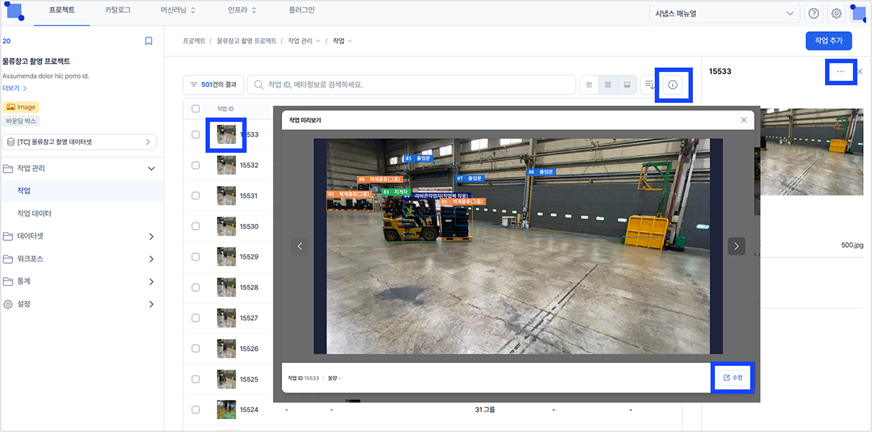This screenshot has height=432, width=872.
Task: Open the thumbnail of task 15524
Action: pos(226,410)
